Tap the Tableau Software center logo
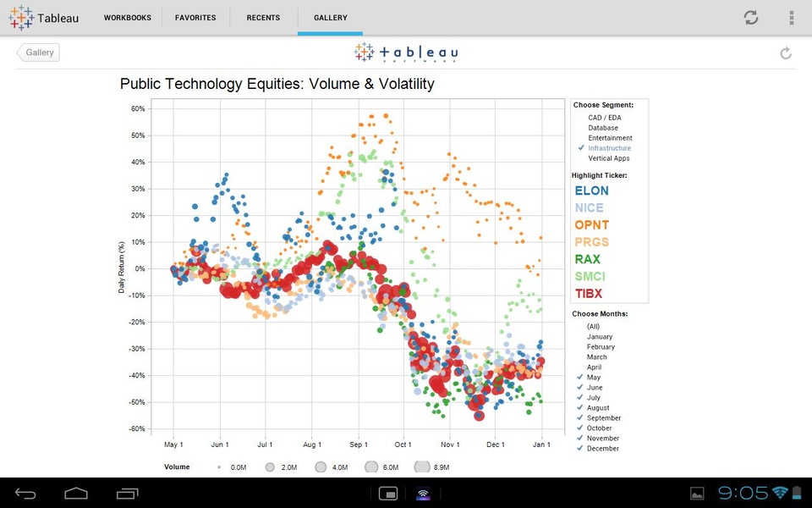812x508 pixels. [x=406, y=52]
